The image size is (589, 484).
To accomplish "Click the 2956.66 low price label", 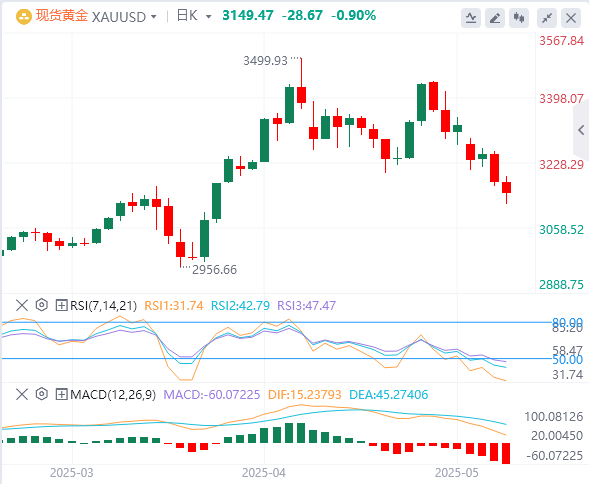I will (x=214, y=269).
